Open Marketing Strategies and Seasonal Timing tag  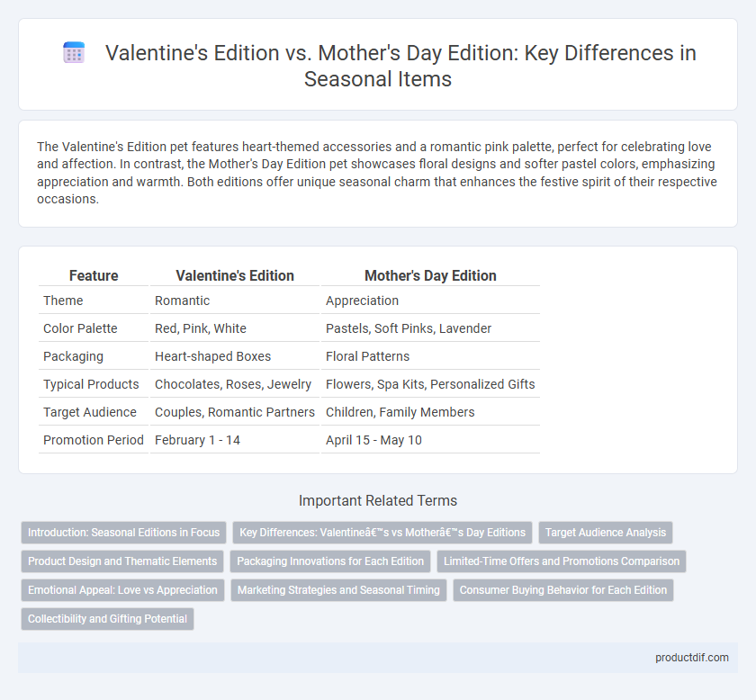pyautogui.click(x=338, y=590)
